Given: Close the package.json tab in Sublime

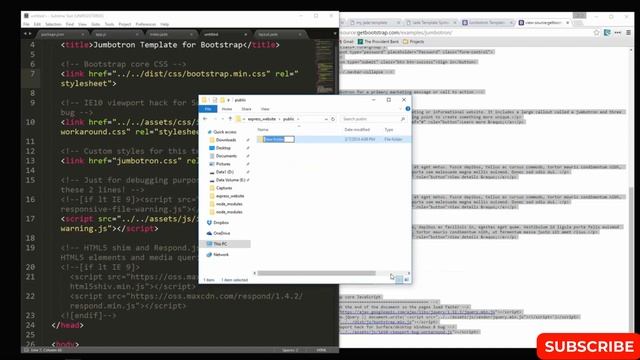Looking at the screenshot, I should click(x=83, y=34).
